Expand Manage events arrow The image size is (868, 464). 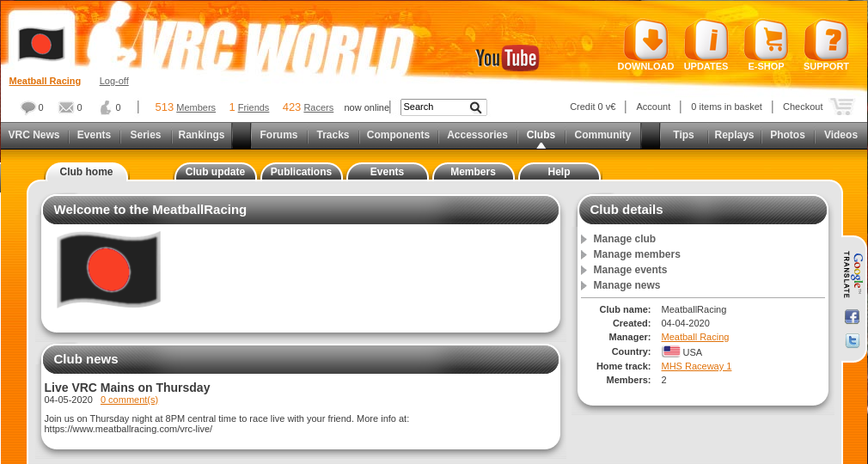tap(584, 270)
